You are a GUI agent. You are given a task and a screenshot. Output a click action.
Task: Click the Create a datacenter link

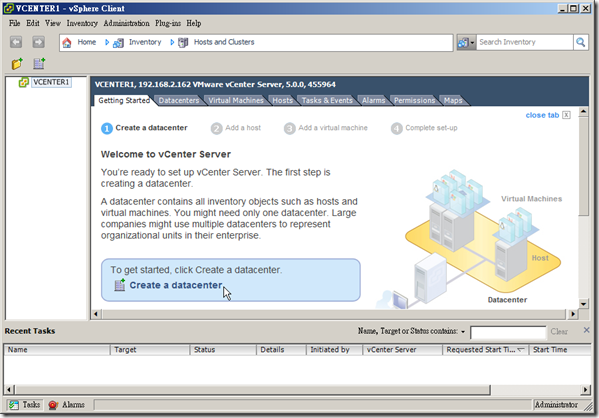176,285
